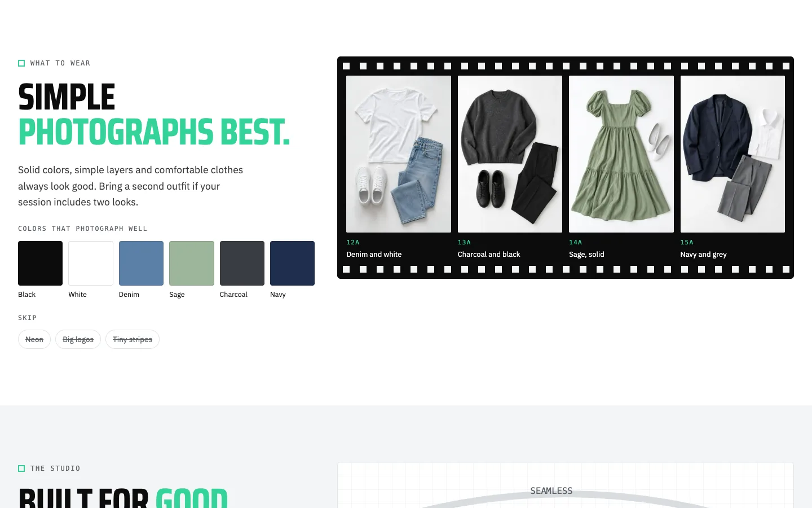The image size is (812, 508).
Task: Click the 'Denim' swatch label text
Action: [129, 295]
